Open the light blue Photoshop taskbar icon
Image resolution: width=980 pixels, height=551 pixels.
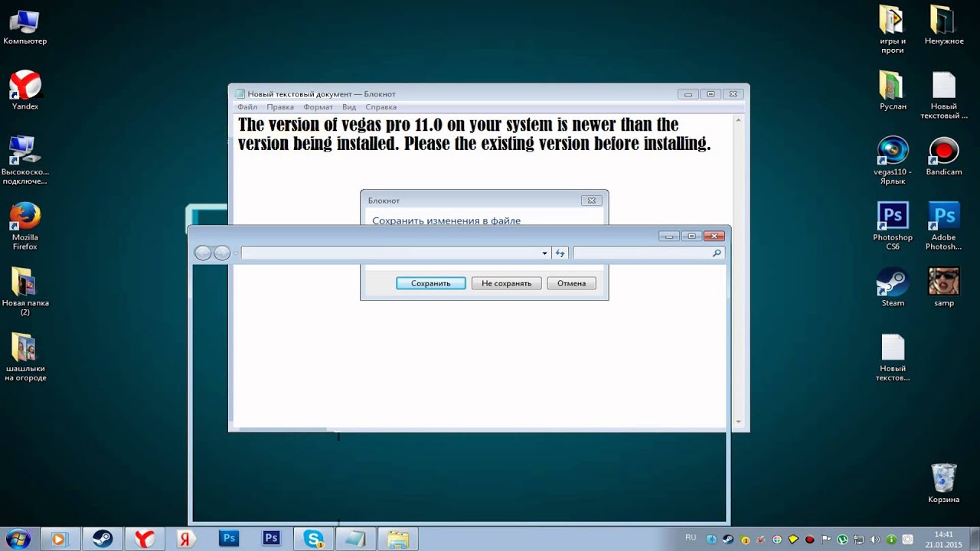tap(229, 539)
